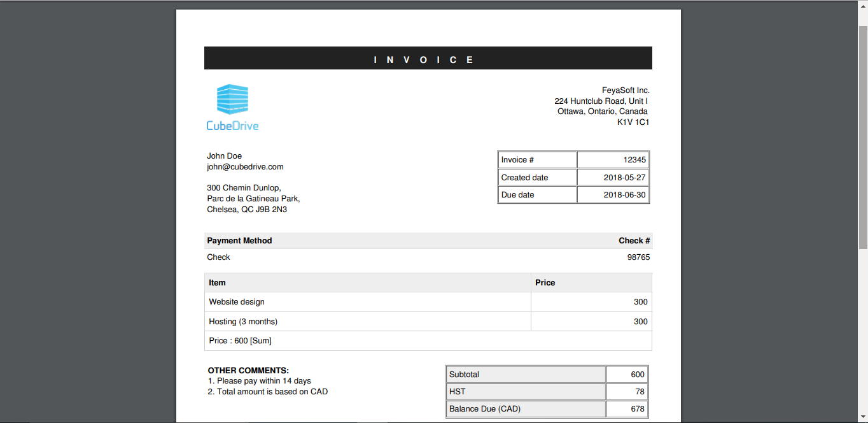Click the vertical scrollbar thumb on right
868x423 pixels.
[x=863, y=137]
